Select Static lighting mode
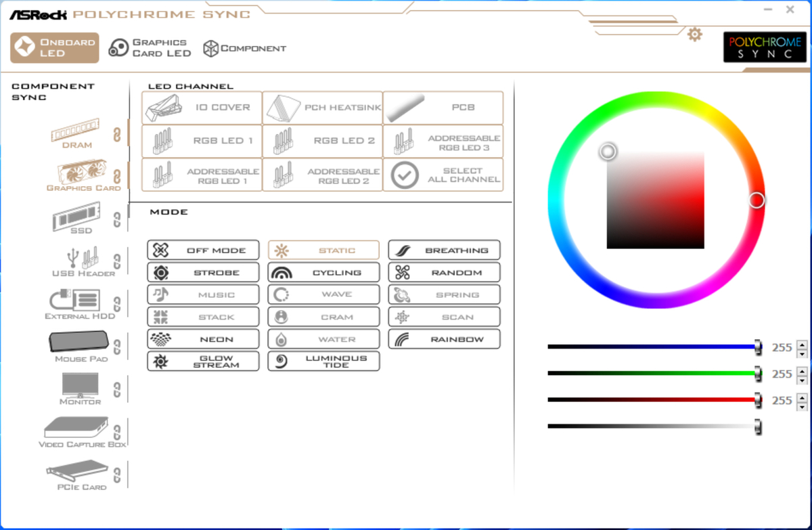This screenshot has width=812, height=530. pos(323,250)
